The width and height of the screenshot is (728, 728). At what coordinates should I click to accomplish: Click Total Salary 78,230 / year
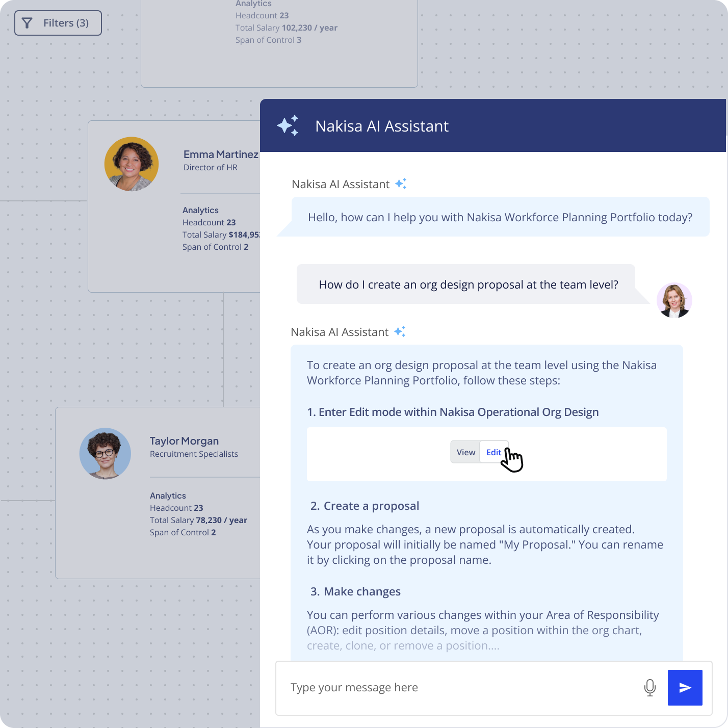pyautogui.click(x=198, y=521)
